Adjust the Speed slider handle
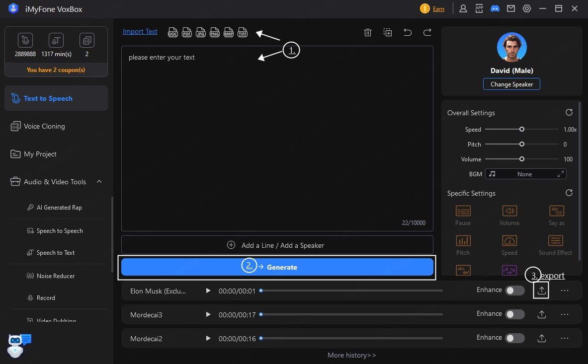Image resolution: width=588 pixels, height=364 pixels. tap(521, 129)
